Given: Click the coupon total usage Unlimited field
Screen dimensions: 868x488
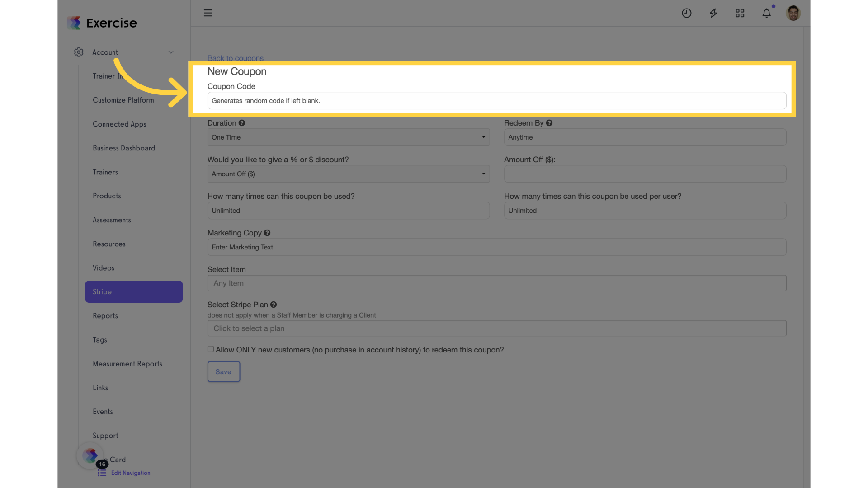Looking at the screenshot, I should [349, 211].
